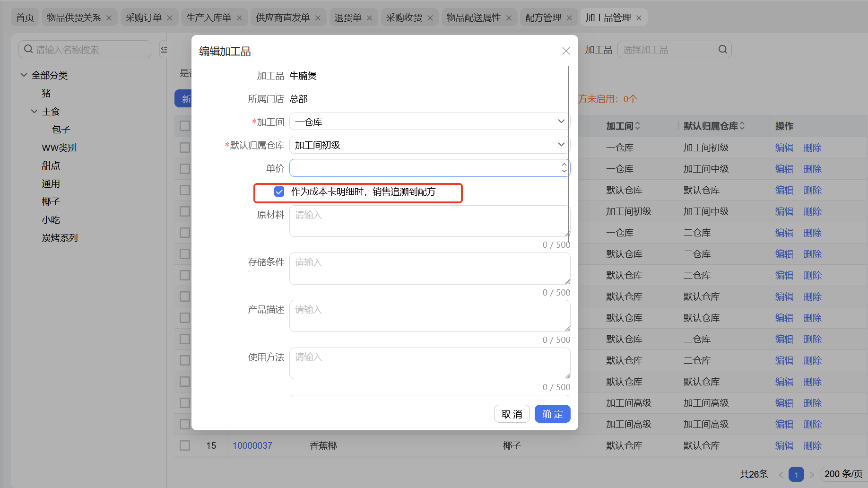Go to next page arrow
Viewport: 868px width, 488px height.
click(x=812, y=474)
